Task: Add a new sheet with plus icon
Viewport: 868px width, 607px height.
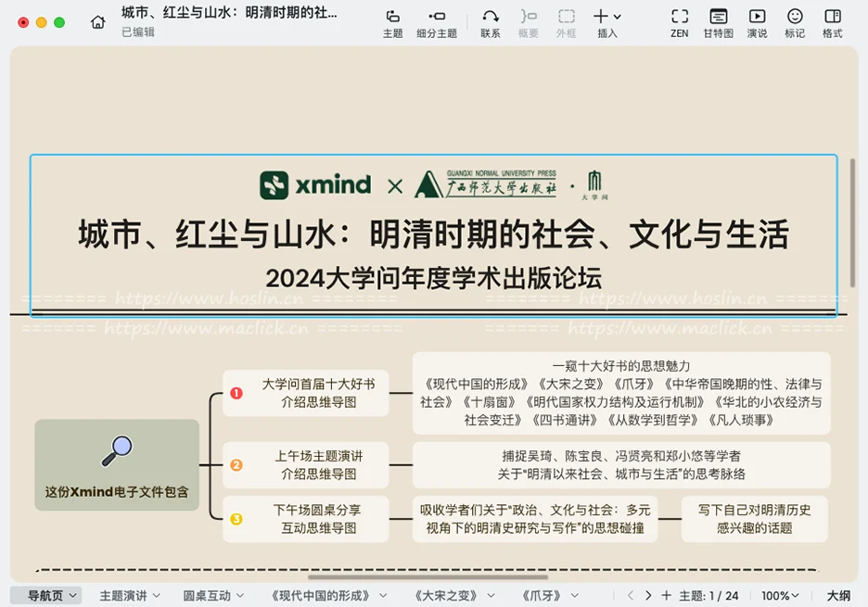Action: click(x=667, y=595)
